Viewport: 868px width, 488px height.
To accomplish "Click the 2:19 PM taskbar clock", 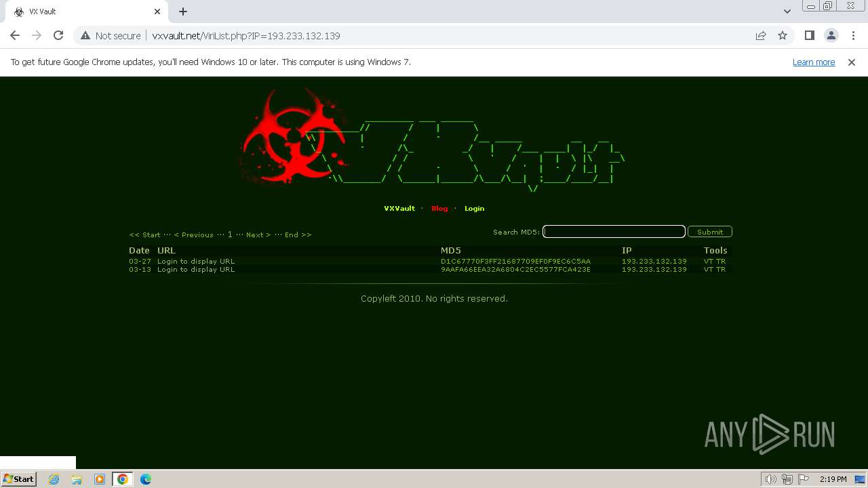I will 833,479.
